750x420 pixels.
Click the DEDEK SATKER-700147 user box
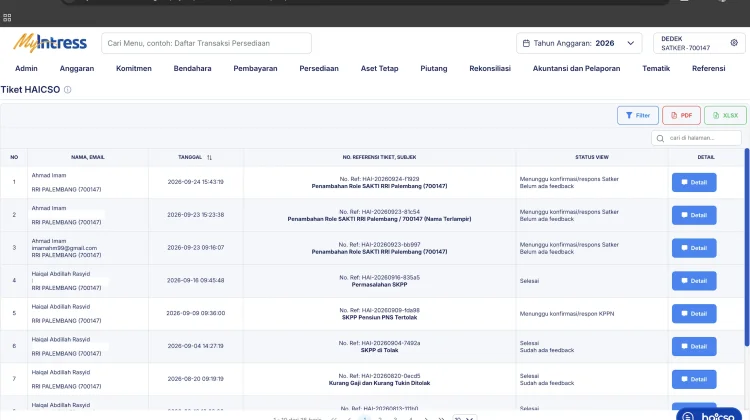tap(697, 43)
